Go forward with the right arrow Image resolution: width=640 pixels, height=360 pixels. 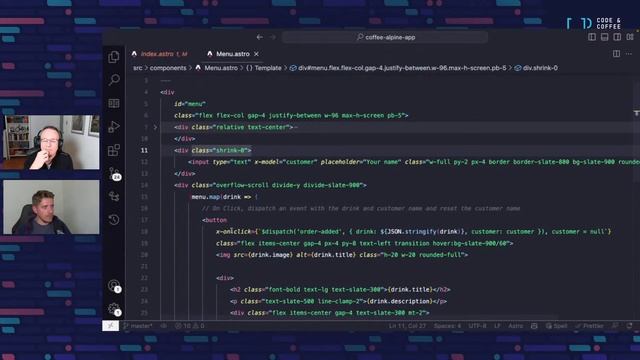tap(272, 37)
